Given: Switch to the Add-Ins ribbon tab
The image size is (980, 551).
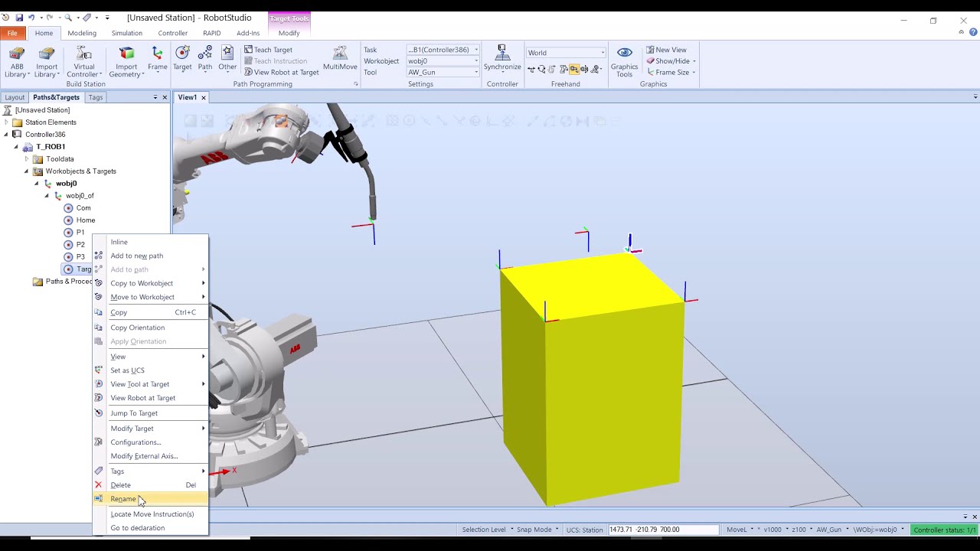Looking at the screenshot, I should click(248, 33).
